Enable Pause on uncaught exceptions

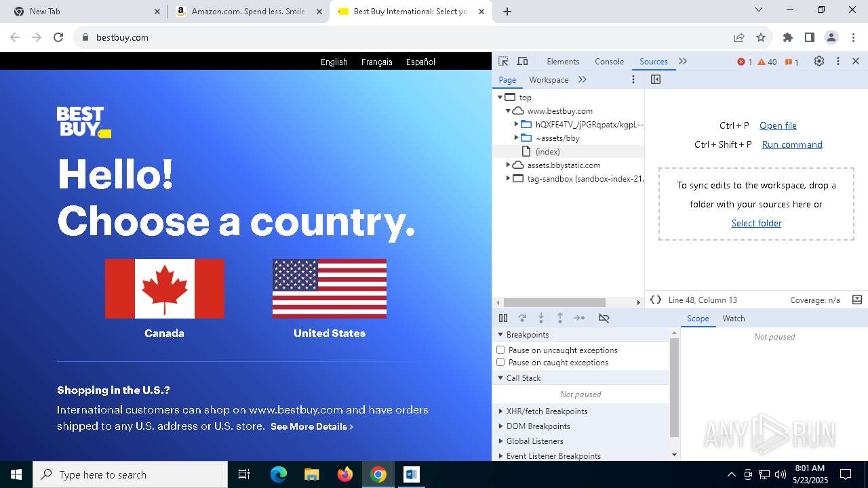pos(500,350)
